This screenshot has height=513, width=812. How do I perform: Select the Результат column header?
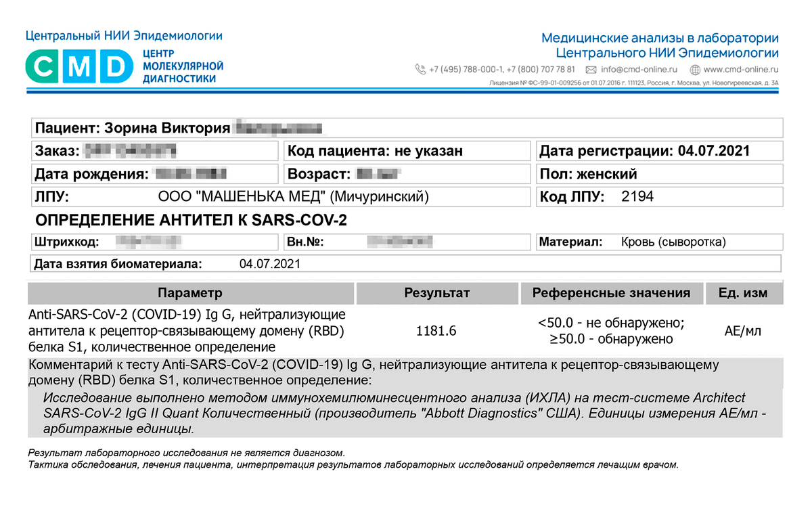click(436, 293)
